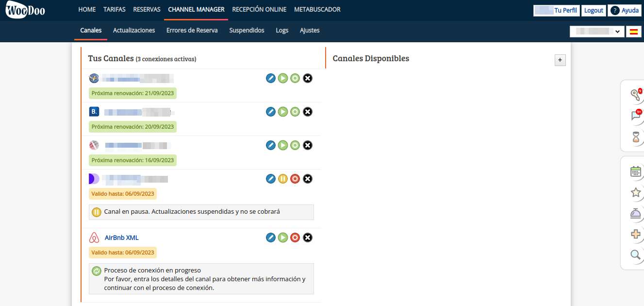The height and width of the screenshot is (306, 644).
Task: Edit the channel renewing on 21/09/2023
Action: (x=271, y=78)
